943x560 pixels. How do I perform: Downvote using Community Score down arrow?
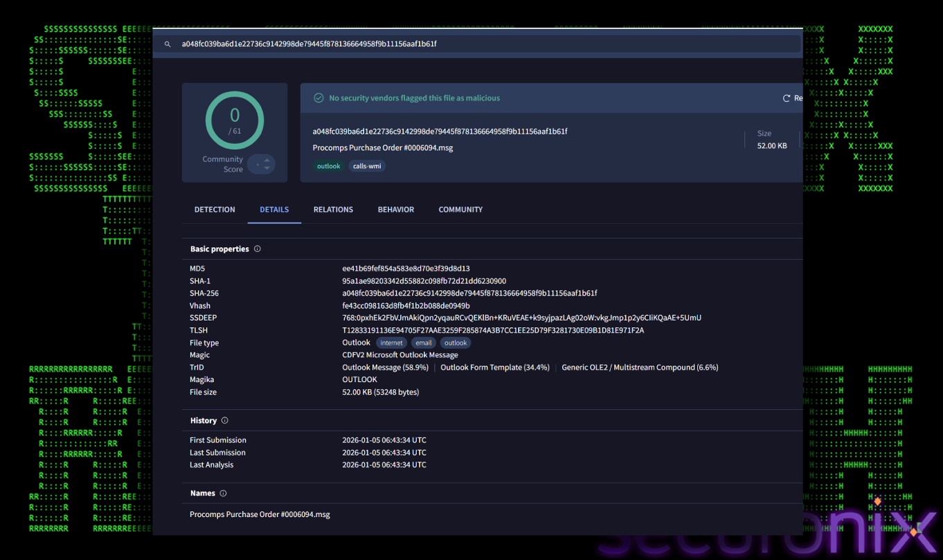267,168
